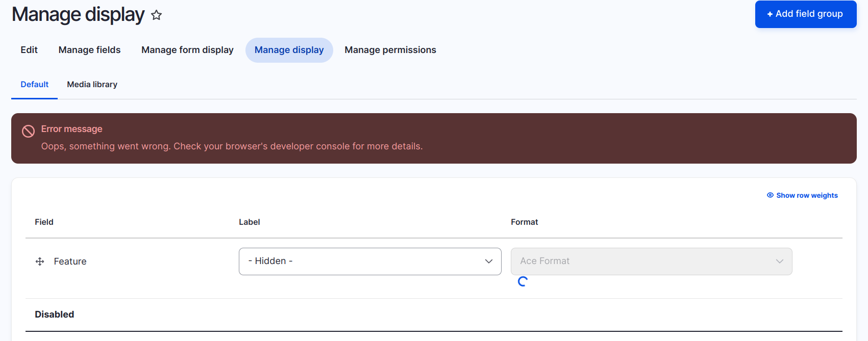The width and height of the screenshot is (868, 341).
Task: Click the eye icon beside Show row weights
Action: (770, 195)
